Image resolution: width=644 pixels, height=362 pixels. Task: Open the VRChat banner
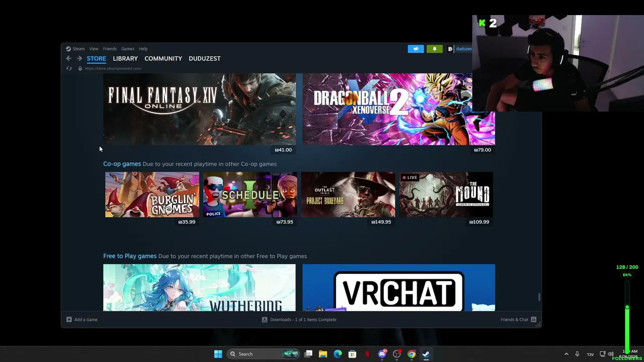point(398,288)
